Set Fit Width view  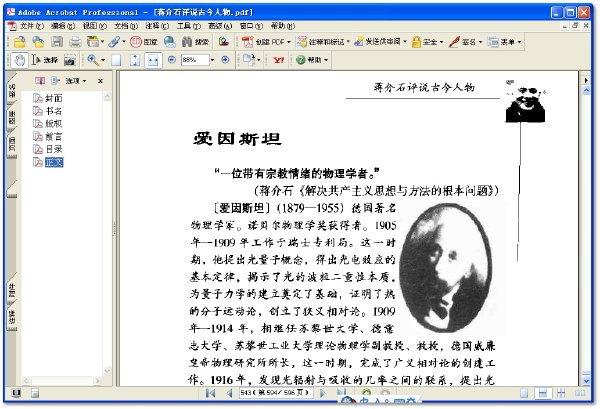[x=153, y=60]
